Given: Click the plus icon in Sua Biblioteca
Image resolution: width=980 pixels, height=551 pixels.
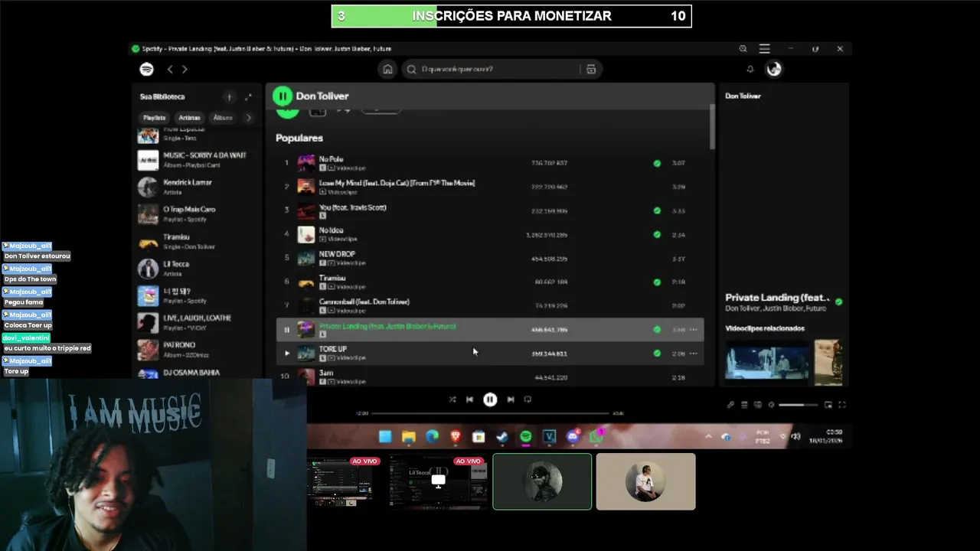Looking at the screenshot, I should coord(229,97).
